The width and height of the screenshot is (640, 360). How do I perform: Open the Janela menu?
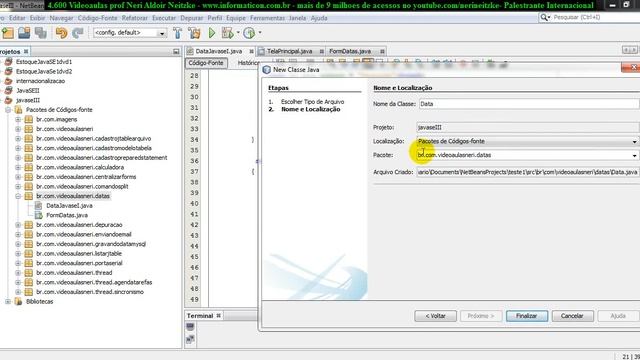point(297,18)
